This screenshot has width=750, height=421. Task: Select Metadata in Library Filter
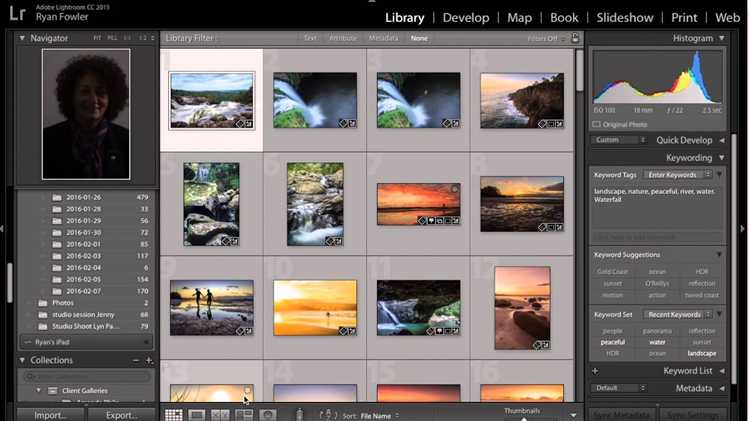click(x=383, y=38)
